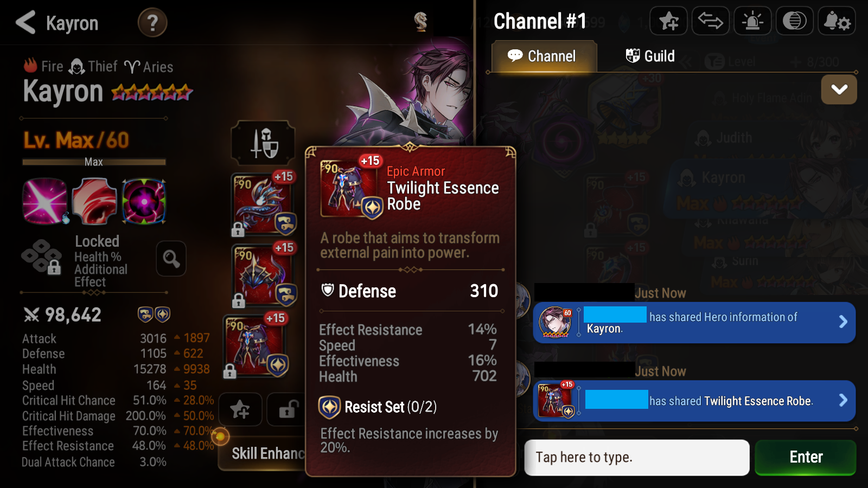Toggle the lock on the +15 helmet
Screen dimensions: 868x488
point(238,300)
